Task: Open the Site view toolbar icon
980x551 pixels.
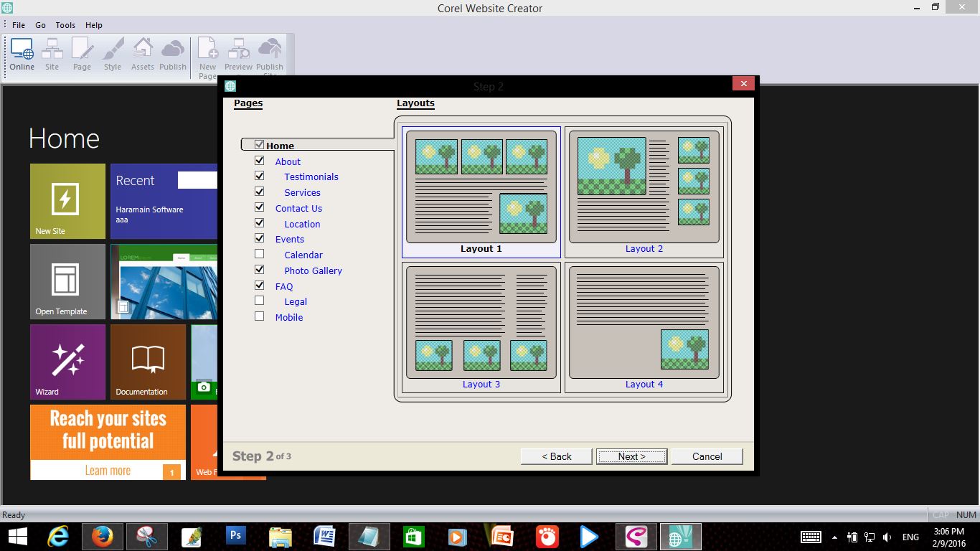Action: point(52,55)
